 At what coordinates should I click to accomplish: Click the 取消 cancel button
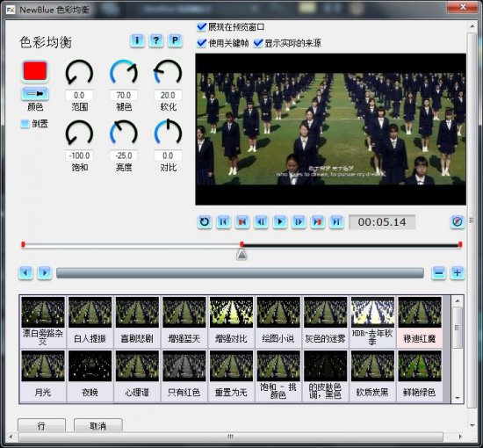[x=98, y=425]
